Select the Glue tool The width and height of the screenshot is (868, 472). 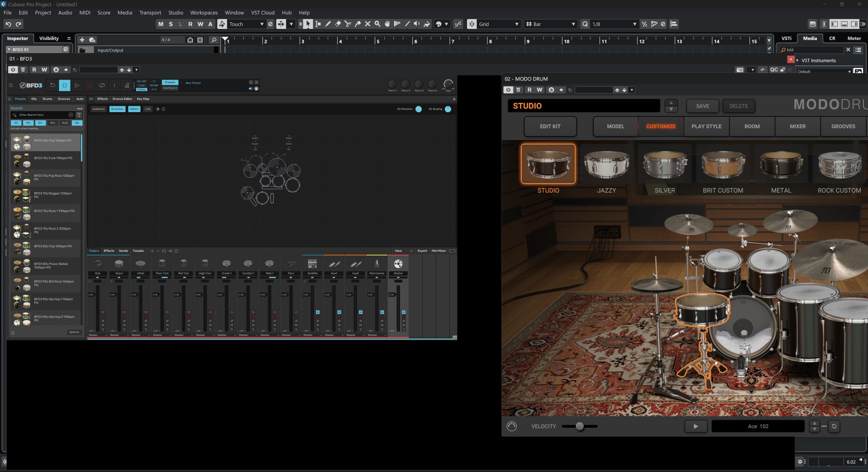click(x=358, y=24)
